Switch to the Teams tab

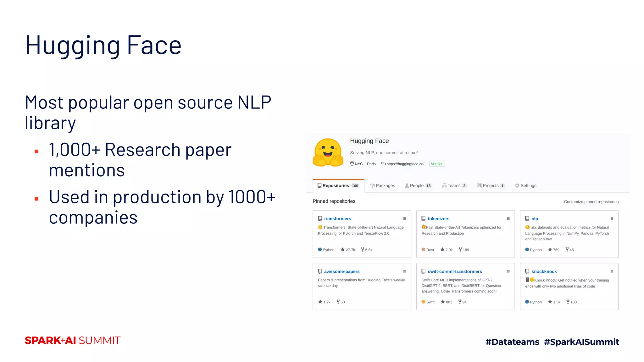tap(454, 186)
